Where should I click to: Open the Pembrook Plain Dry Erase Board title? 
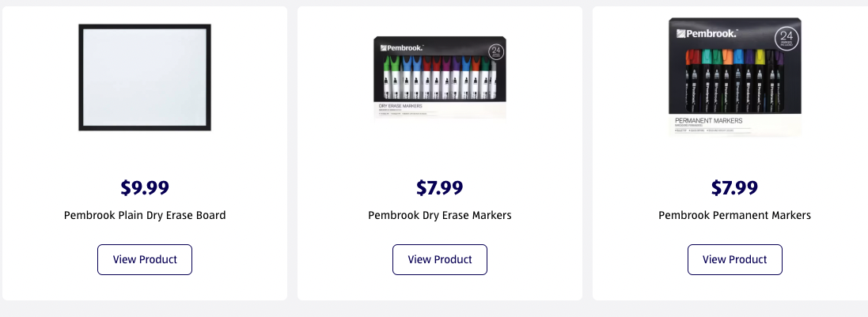point(145,215)
